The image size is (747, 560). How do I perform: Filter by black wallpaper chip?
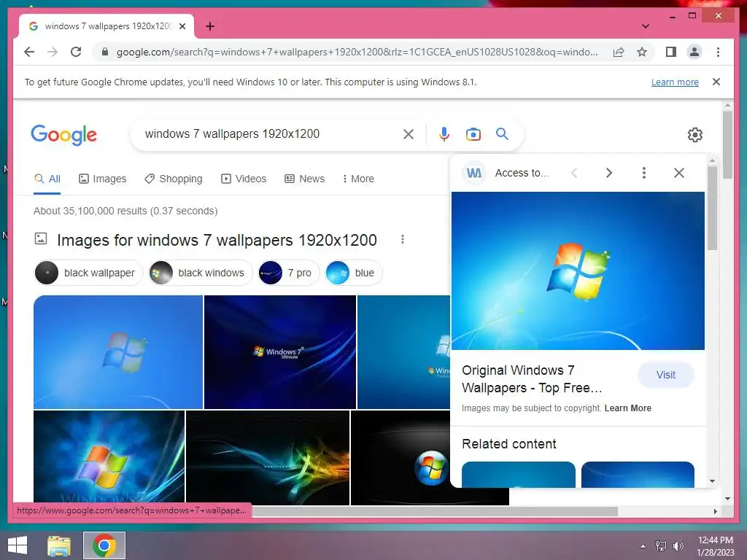88,273
